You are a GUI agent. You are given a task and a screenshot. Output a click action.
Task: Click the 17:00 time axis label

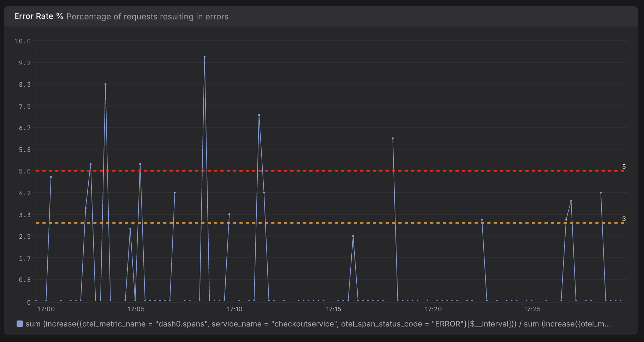[x=46, y=309]
